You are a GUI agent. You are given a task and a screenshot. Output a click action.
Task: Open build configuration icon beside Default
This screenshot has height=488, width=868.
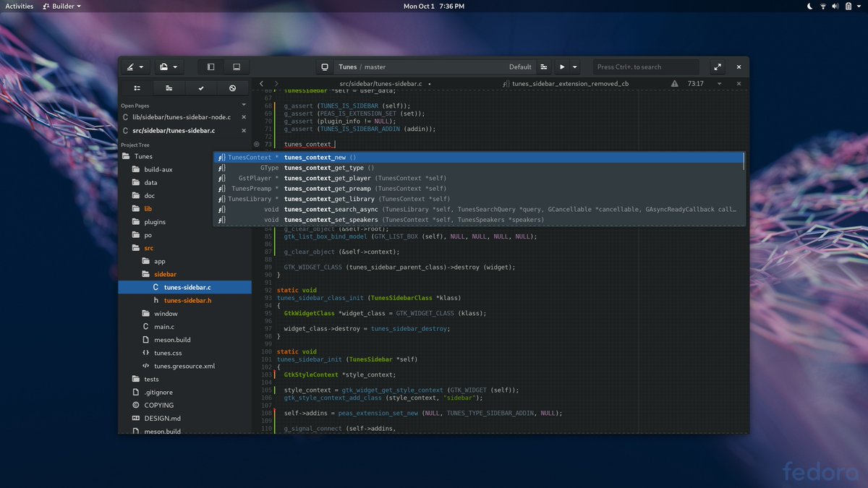(x=544, y=67)
